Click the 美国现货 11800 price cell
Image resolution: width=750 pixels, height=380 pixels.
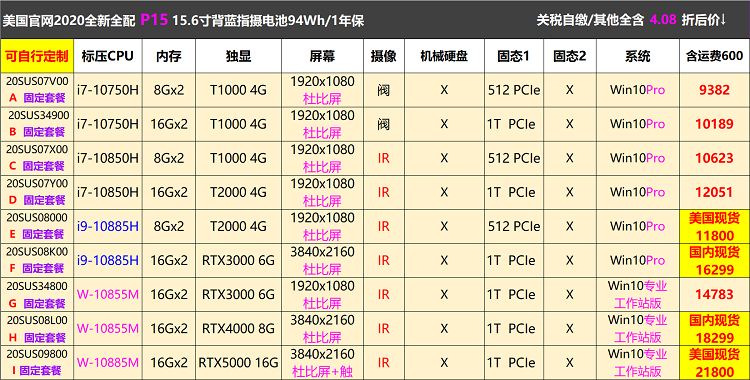pyautogui.click(x=715, y=226)
